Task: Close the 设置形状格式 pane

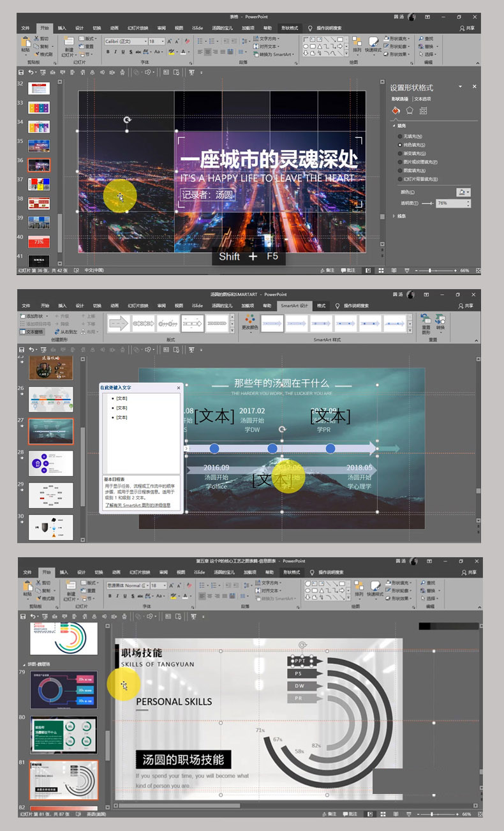Action: [474, 87]
